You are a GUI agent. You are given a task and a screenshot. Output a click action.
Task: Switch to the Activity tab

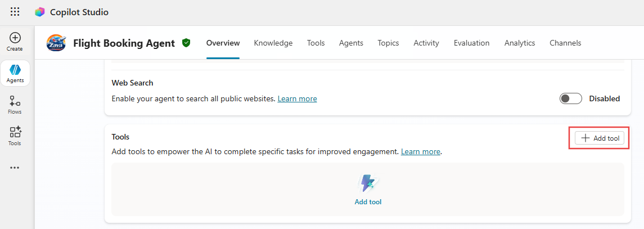[426, 43]
